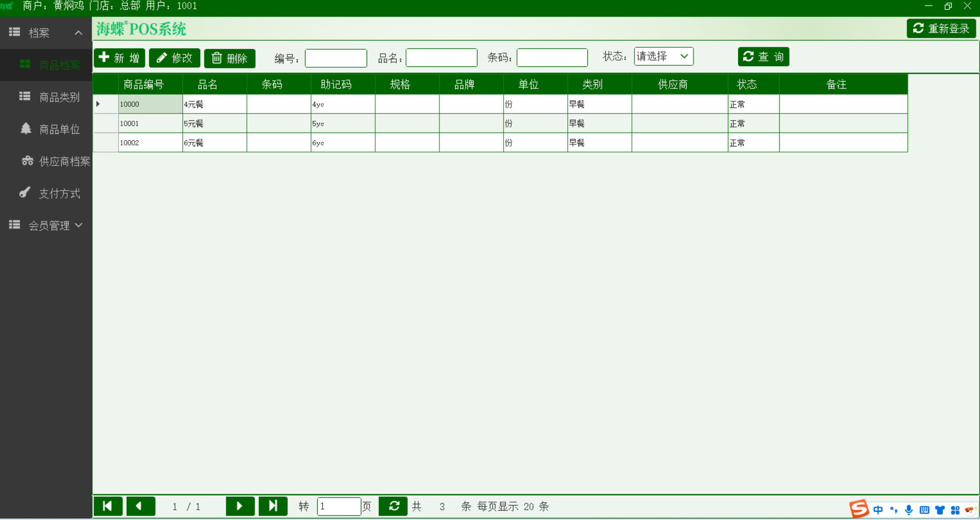The image size is (980, 520).
Task: Click the 修改 edit pencil button
Action: [175, 58]
